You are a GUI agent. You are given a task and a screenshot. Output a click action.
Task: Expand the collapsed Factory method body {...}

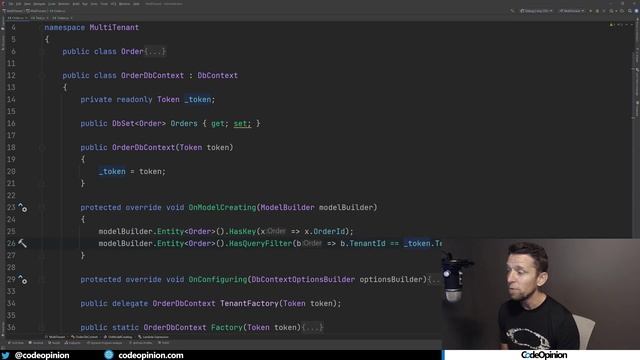312,327
